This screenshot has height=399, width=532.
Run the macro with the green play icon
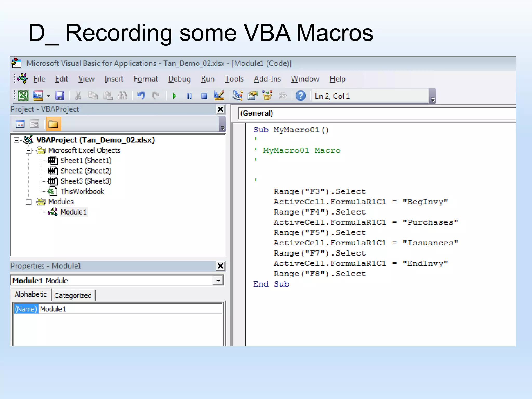(174, 96)
